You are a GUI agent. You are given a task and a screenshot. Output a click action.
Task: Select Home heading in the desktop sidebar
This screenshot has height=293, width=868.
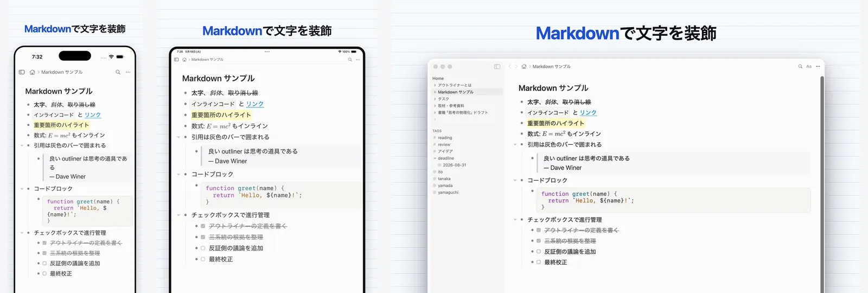438,79
